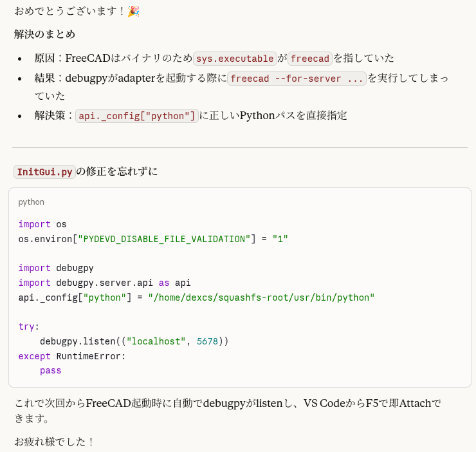
Task: Click the 5678 port number
Action: tap(207, 341)
